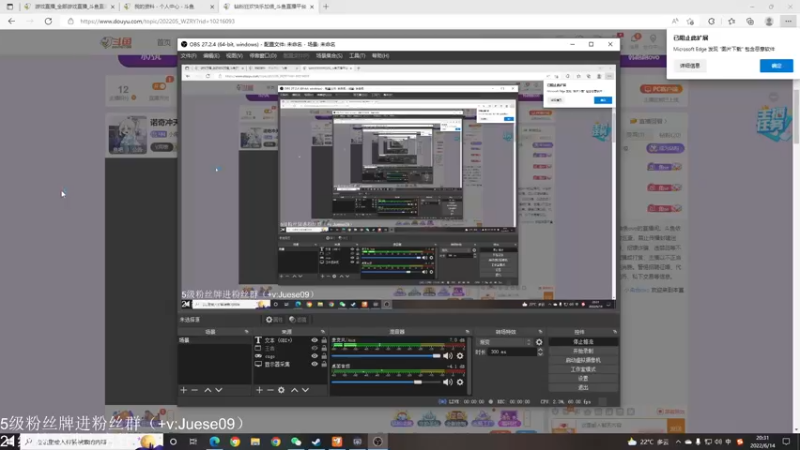Toggle visibility of the display capture source
Image resolution: width=800 pixels, height=450 pixels.
point(314,364)
